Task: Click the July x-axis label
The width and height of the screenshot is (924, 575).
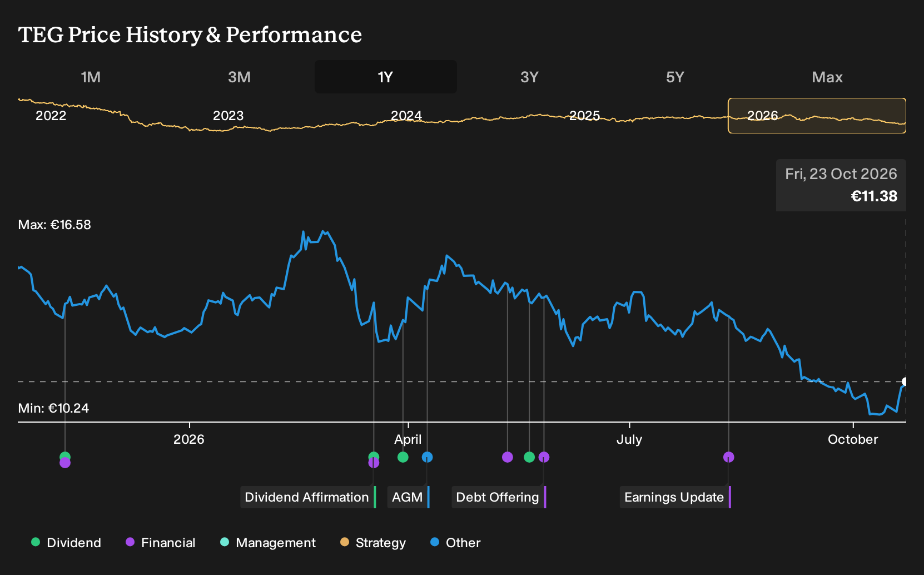Action: point(629,439)
